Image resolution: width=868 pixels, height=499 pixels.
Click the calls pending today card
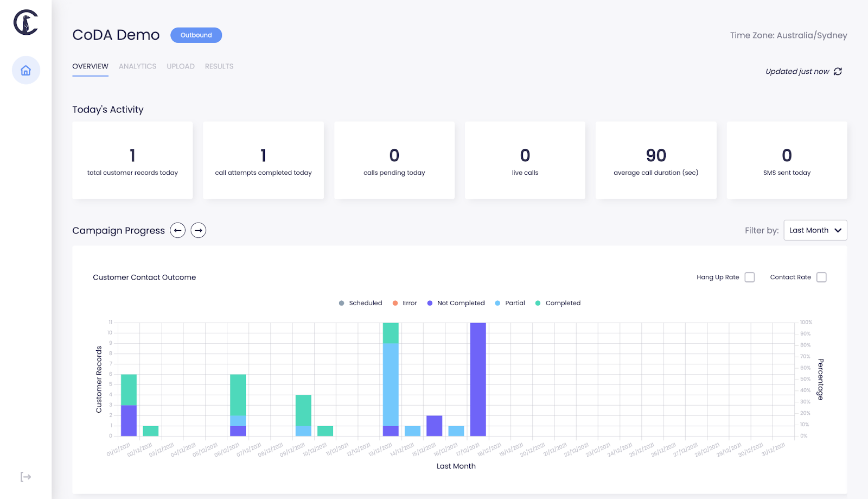(x=394, y=160)
